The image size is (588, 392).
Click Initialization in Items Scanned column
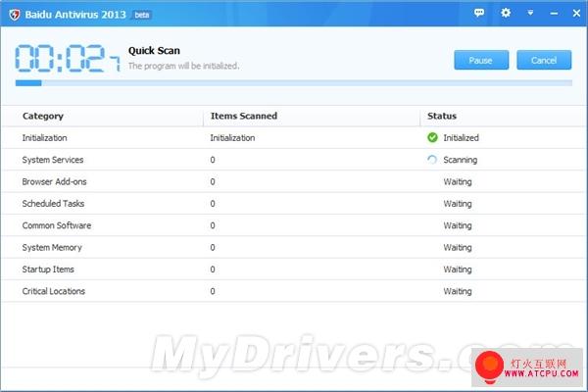pyautogui.click(x=232, y=137)
